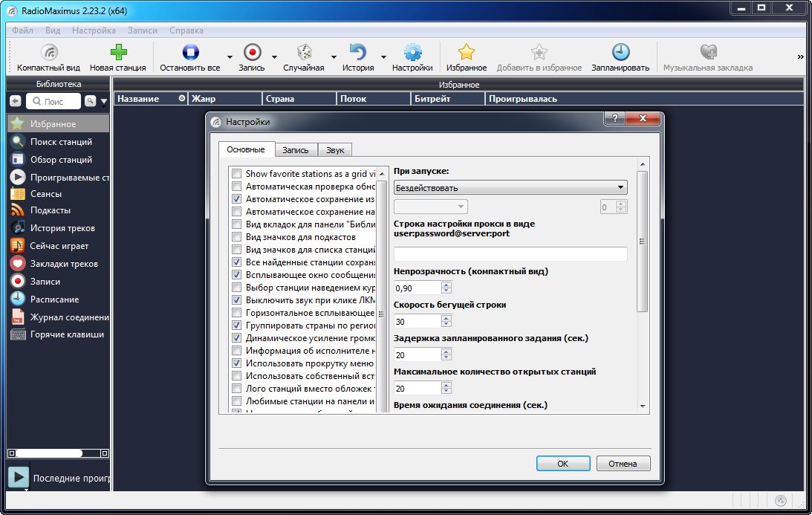Open Избранное star icon in toolbar

point(466,52)
